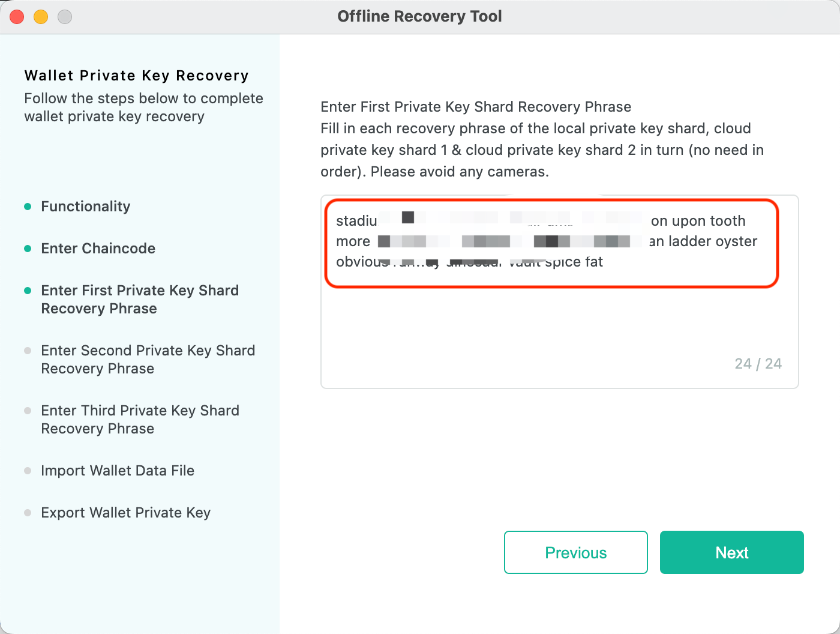This screenshot has width=840, height=634.
Task: Click the green bullet beside Functionality
Action: pos(28,207)
